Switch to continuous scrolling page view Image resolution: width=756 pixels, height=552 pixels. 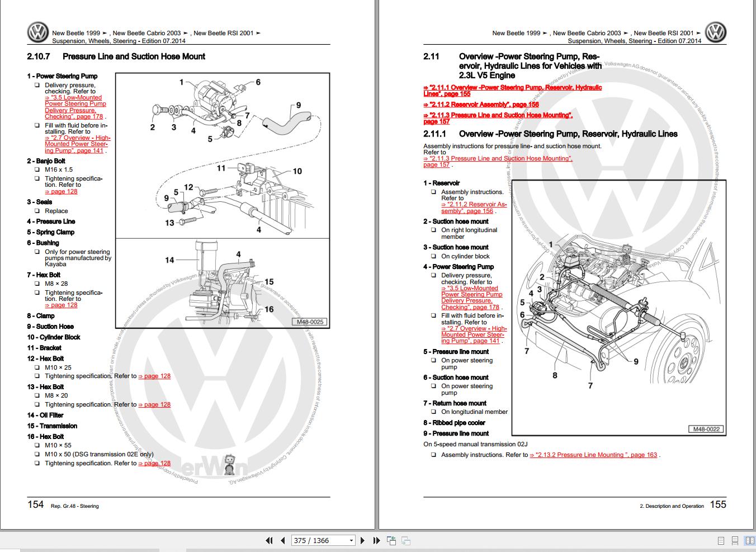coord(735,541)
